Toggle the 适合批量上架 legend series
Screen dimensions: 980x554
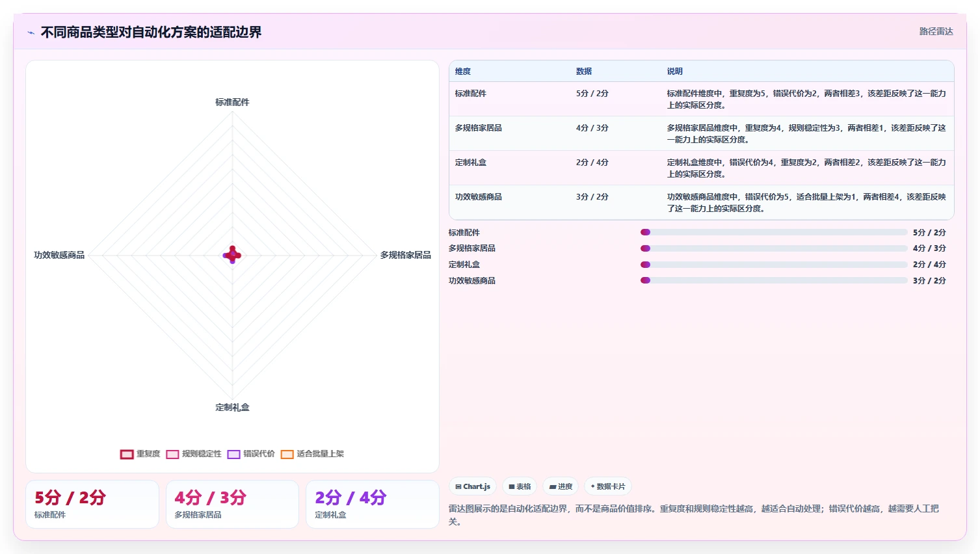pos(313,454)
